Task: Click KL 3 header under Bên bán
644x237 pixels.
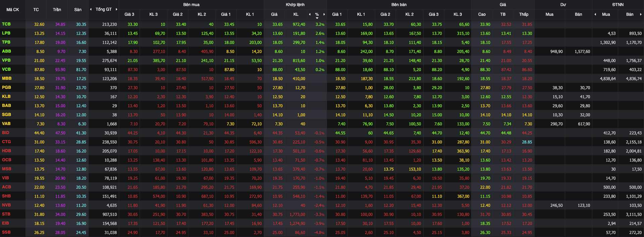Action: pos(458,14)
